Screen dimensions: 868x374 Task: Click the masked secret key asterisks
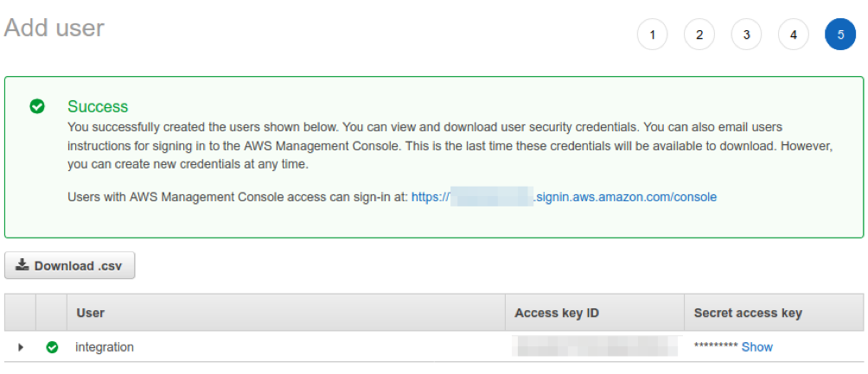[x=716, y=347]
